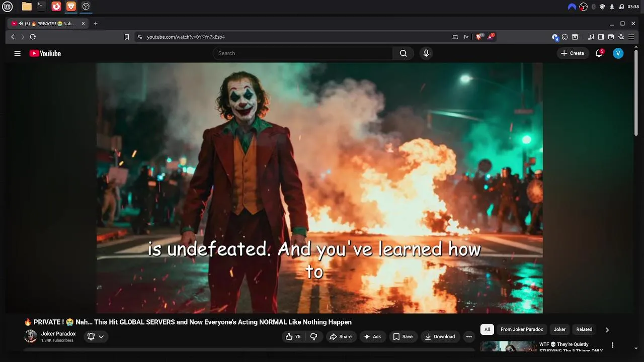Viewport: 644px width, 362px height.
Task: Open the OBS recording tray icon
Action: [583, 7]
